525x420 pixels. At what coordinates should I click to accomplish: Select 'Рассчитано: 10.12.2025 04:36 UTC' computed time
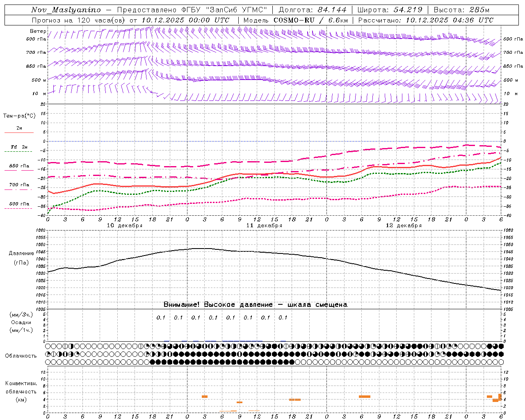pyautogui.click(x=426, y=20)
